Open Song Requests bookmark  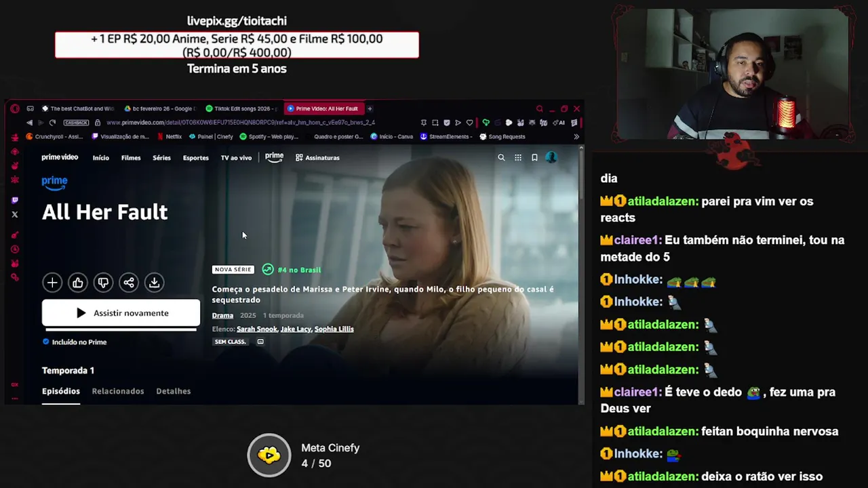502,136
